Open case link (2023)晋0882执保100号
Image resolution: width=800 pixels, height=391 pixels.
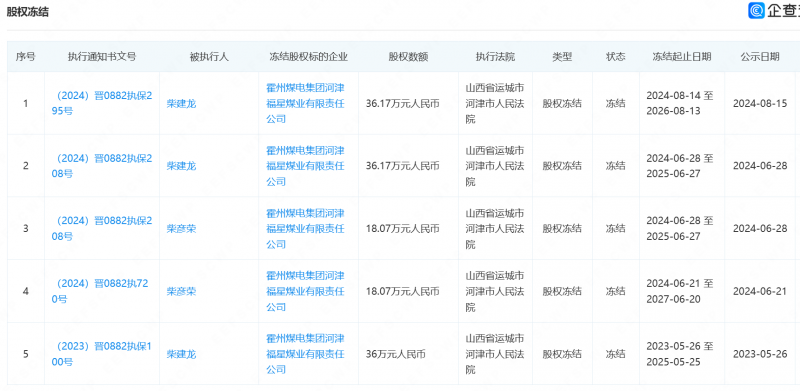point(103,354)
